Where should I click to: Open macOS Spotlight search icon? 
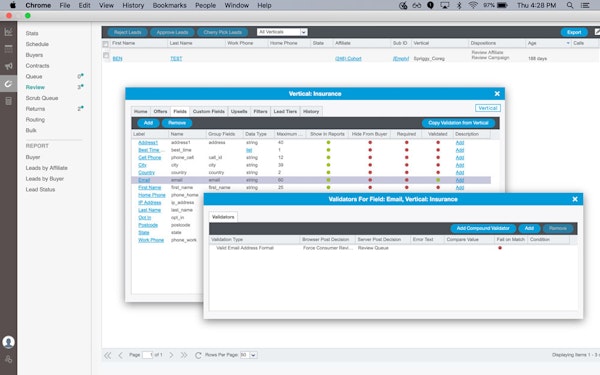click(x=570, y=5)
